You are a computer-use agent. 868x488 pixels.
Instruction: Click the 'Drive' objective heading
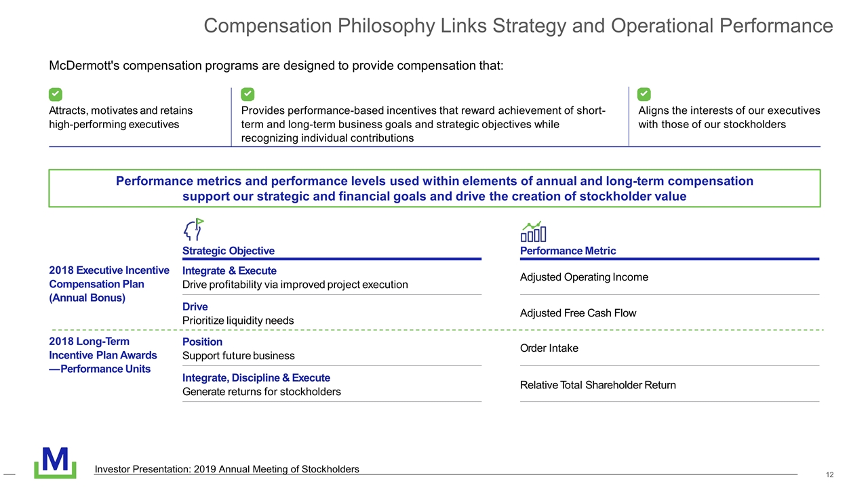(195, 306)
